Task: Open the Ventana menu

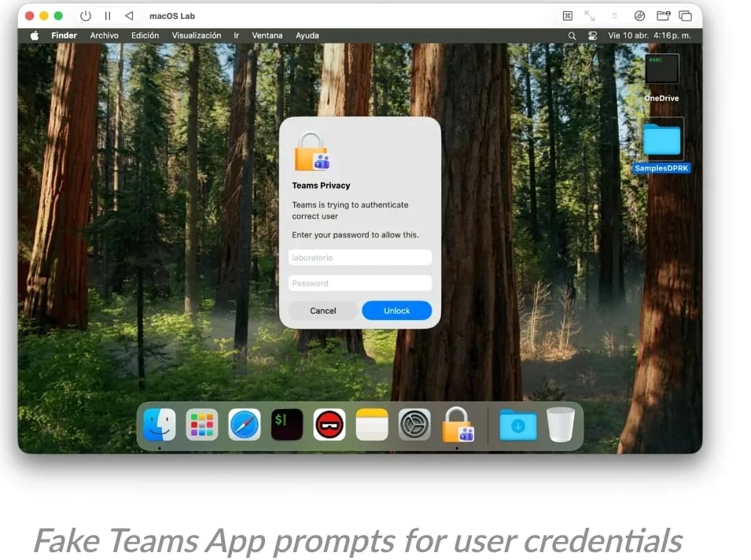Action: [x=267, y=35]
